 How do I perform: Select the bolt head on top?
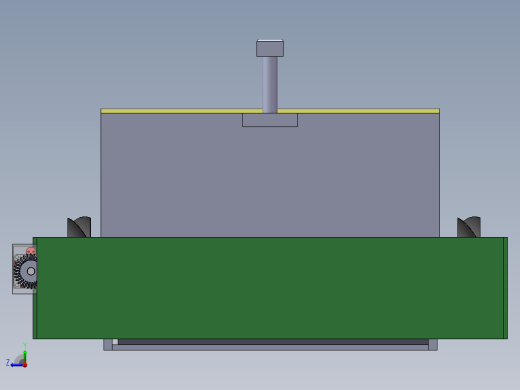(x=270, y=48)
